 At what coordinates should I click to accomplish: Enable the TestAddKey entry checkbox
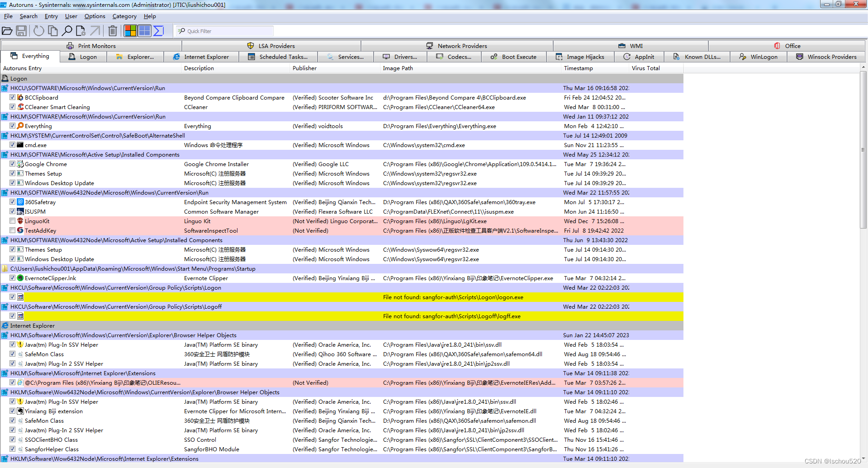[x=13, y=230]
